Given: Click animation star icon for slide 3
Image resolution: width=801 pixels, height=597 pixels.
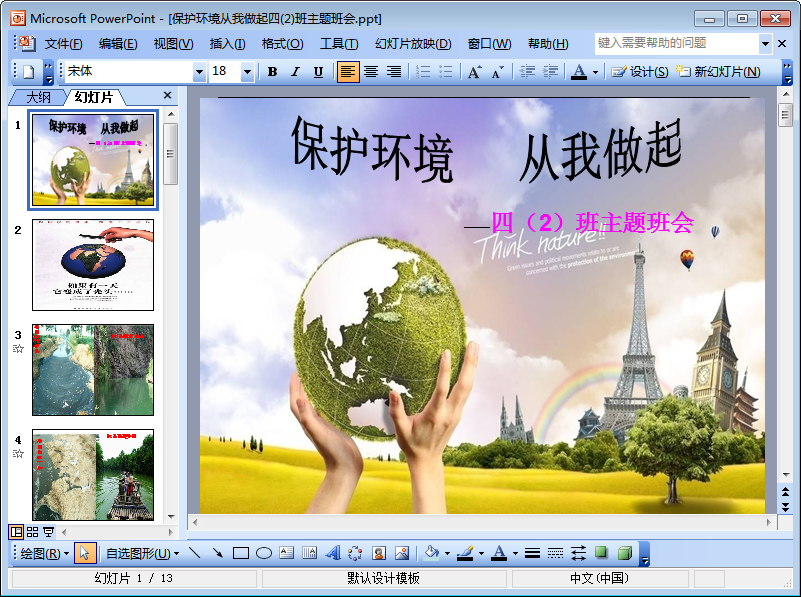Looking at the screenshot, I should tap(18, 349).
